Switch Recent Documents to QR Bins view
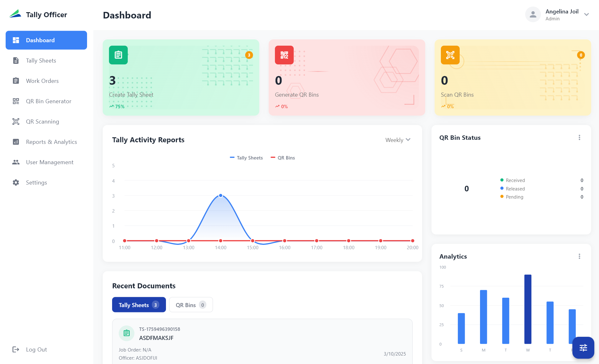Image resolution: width=599 pixels, height=364 pixels. 191,305
